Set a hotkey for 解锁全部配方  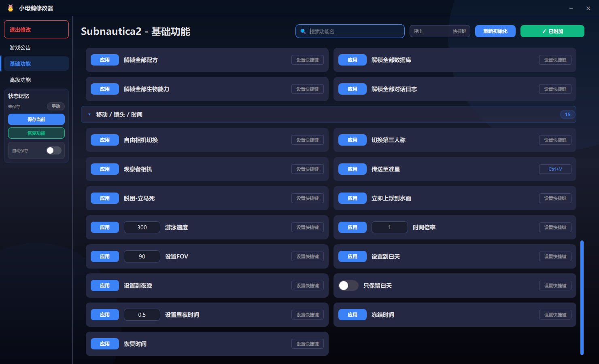(308, 60)
